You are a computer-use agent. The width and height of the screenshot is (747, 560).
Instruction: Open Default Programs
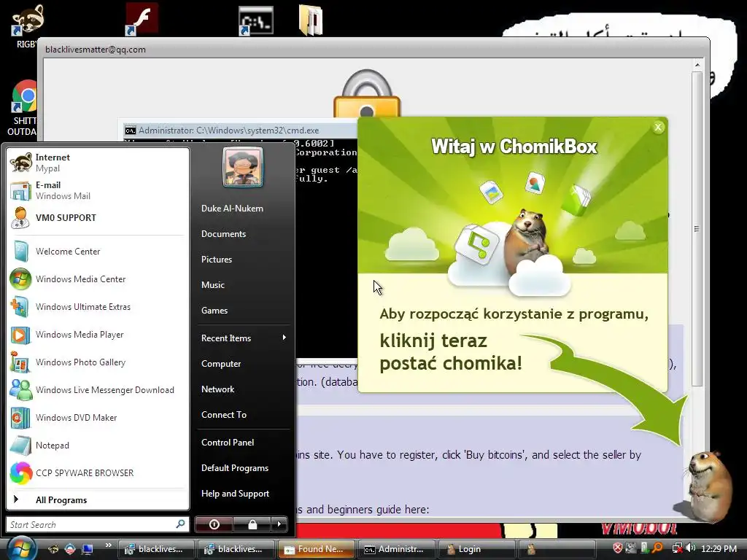[x=235, y=468]
